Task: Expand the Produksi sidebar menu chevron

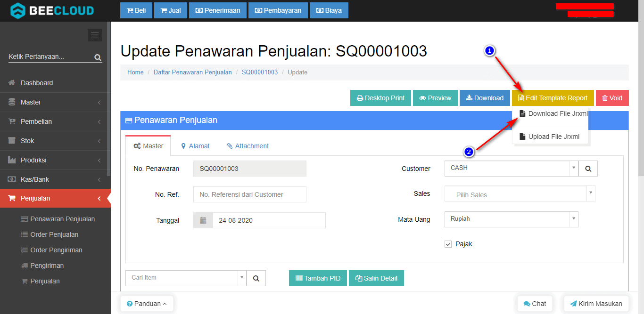Action: [x=99, y=160]
